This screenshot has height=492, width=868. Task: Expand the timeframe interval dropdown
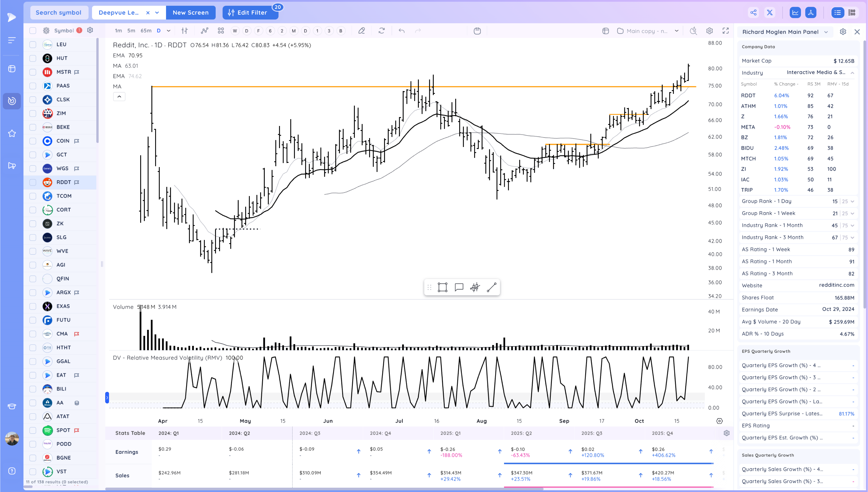click(x=168, y=31)
